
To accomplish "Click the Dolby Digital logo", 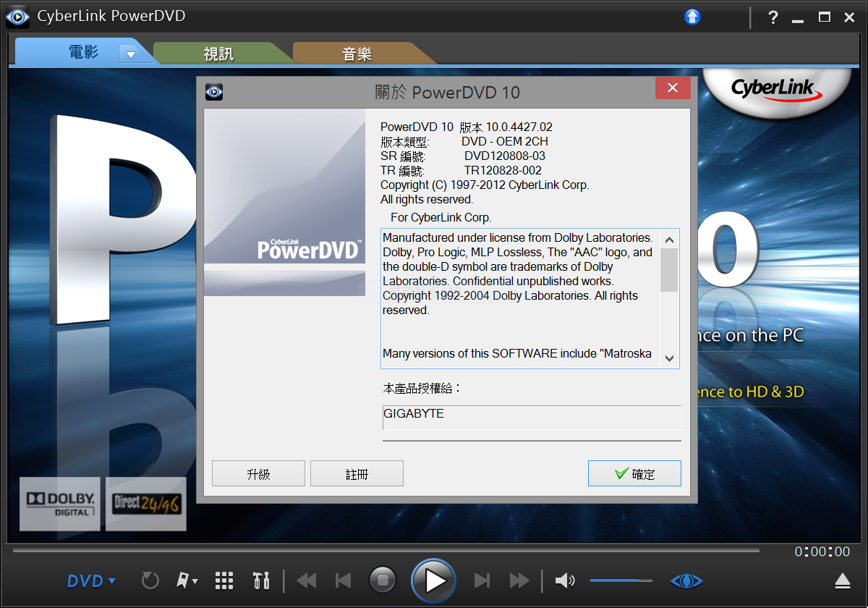I will 60,504.
